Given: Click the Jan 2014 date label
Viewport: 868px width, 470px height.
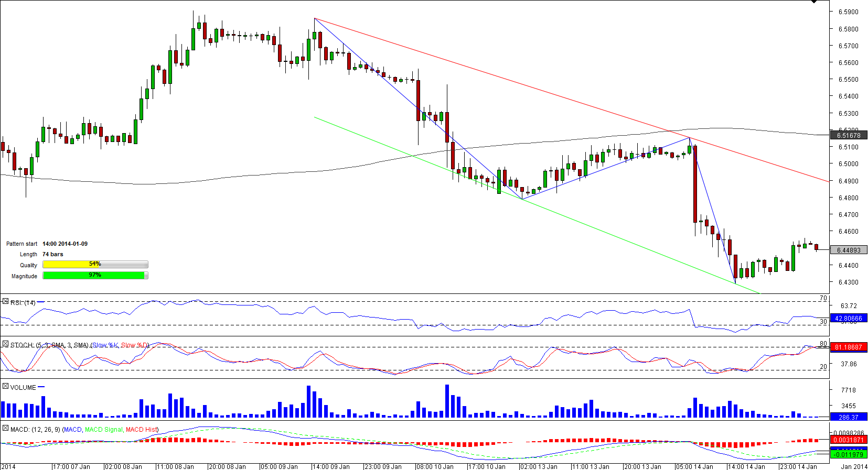Looking at the screenshot, I should click(x=854, y=467).
